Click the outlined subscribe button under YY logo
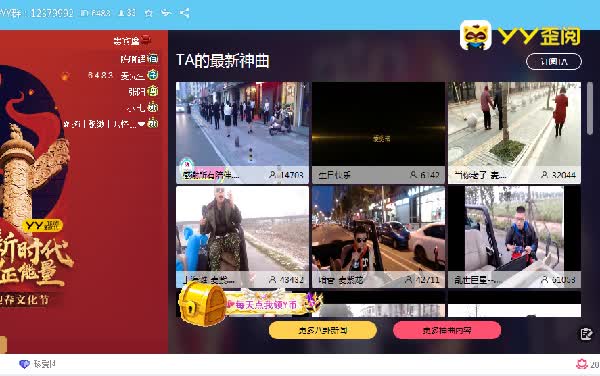 point(554,62)
